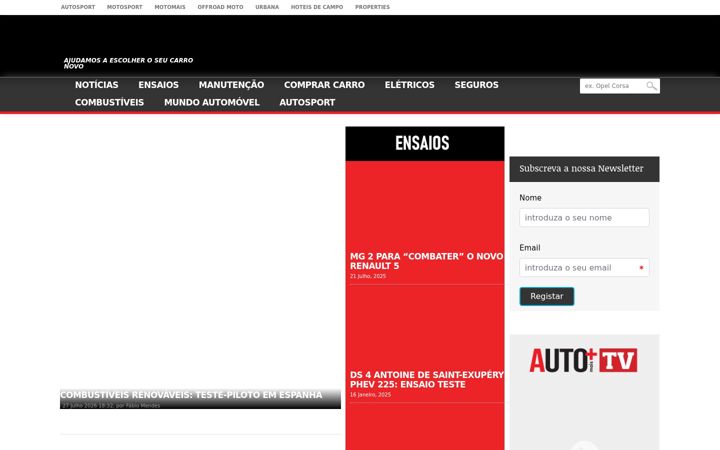Open the Notícias menu
This screenshot has height=450, width=720.
tap(96, 85)
